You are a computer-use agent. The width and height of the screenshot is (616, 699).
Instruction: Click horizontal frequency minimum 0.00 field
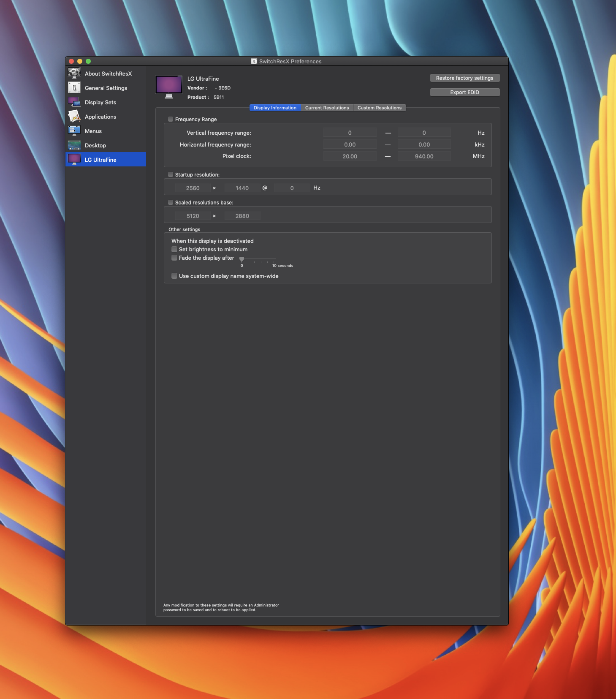point(350,144)
